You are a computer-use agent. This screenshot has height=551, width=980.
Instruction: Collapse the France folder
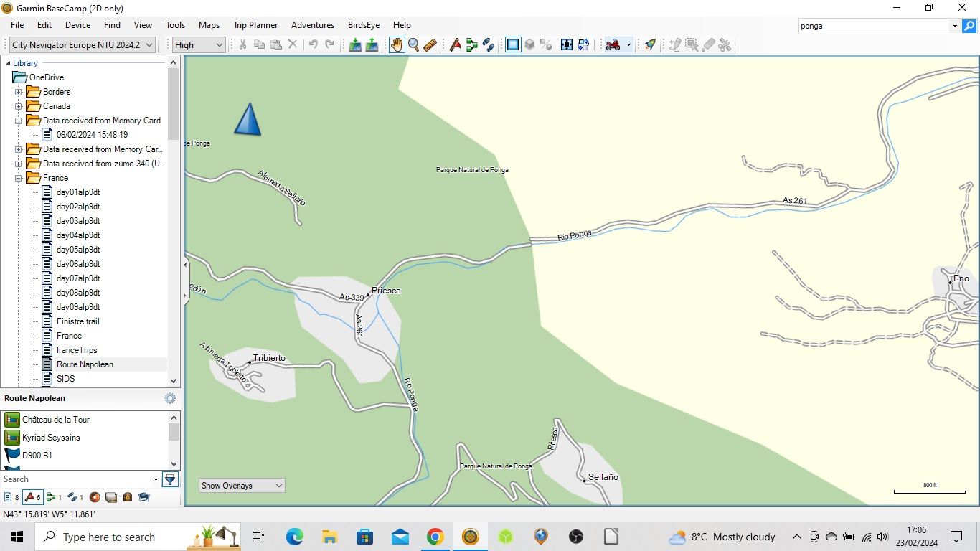coord(19,178)
